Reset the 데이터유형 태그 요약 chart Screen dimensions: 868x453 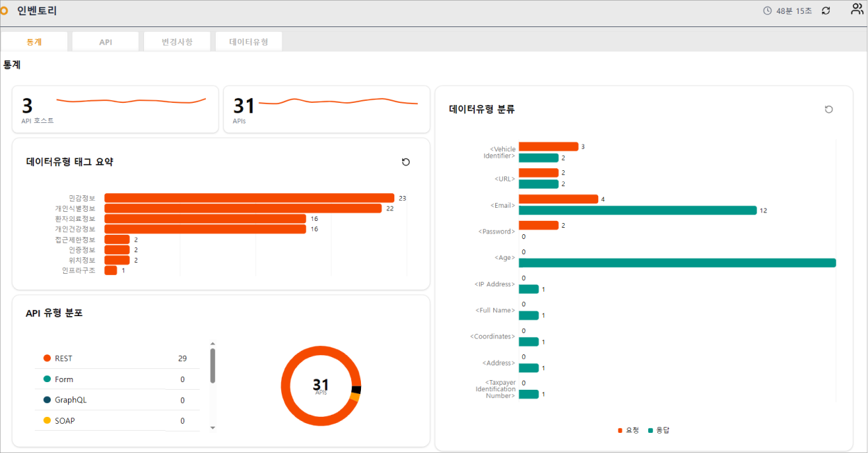click(x=406, y=162)
